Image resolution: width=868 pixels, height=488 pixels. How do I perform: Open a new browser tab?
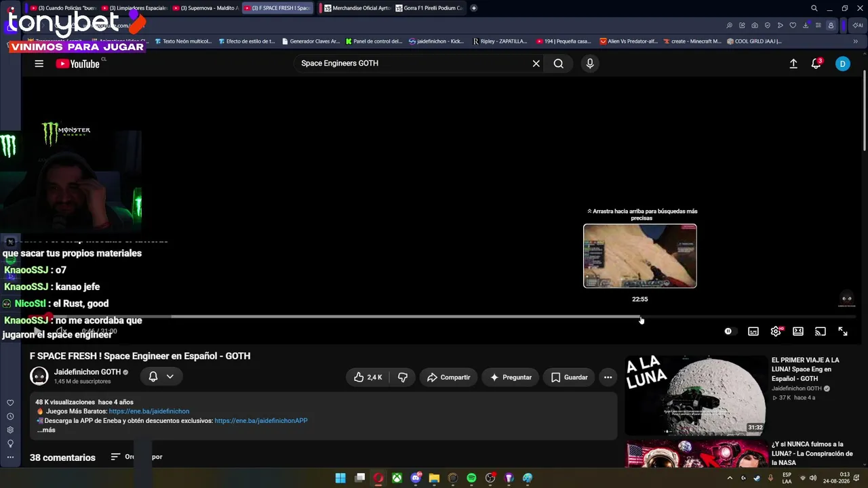473,8
